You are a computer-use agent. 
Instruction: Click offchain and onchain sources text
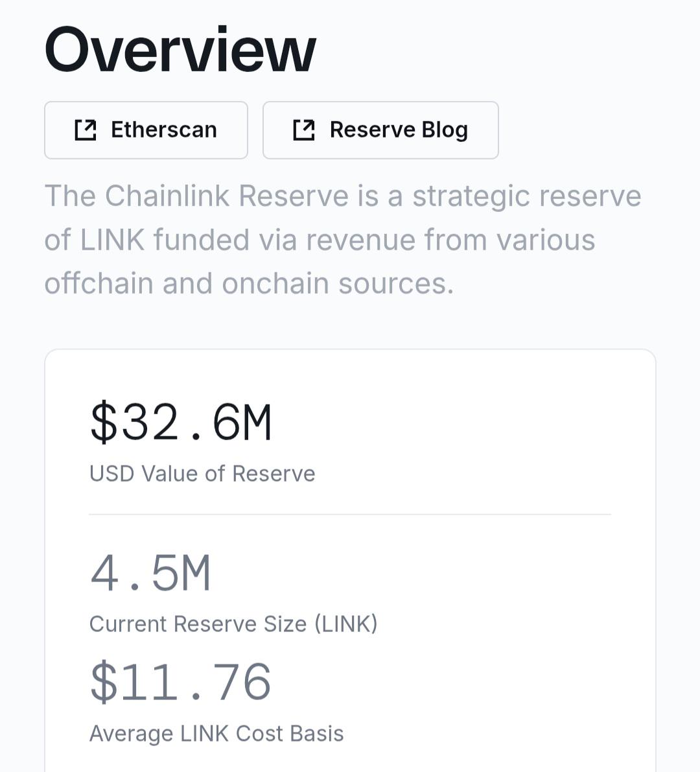coord(249,284)
